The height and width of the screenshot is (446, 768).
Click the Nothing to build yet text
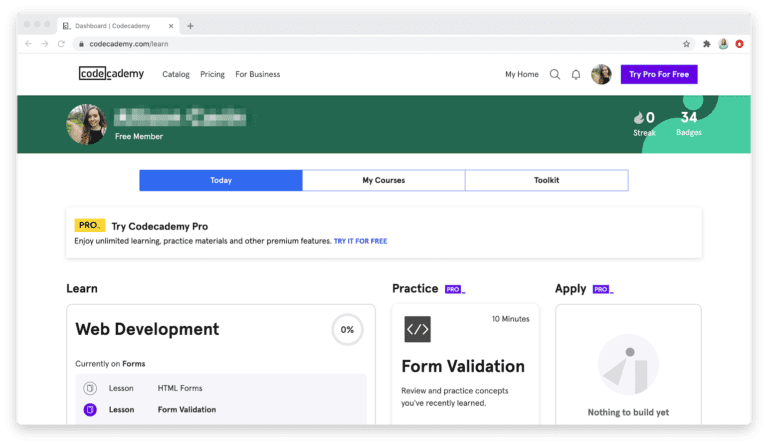(628, 412)
